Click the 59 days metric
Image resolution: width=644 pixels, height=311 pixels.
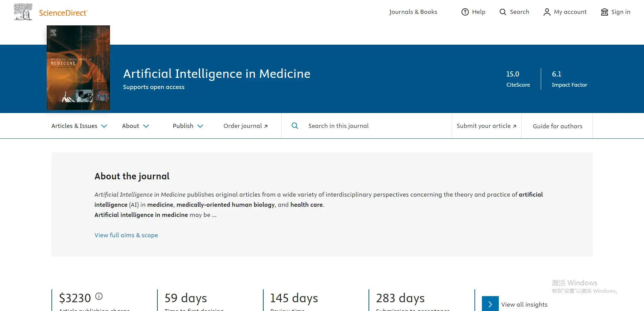tap(186, 298)
